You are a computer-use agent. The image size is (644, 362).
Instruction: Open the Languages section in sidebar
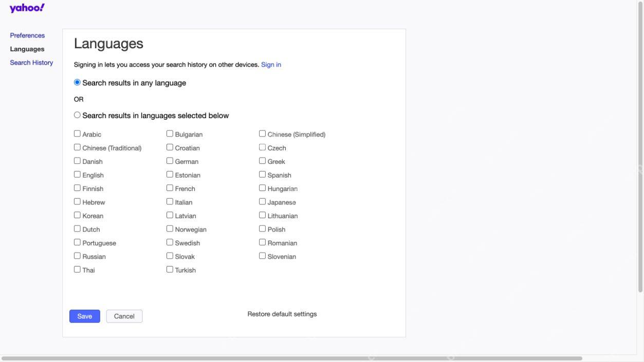(x=27, y=49)
